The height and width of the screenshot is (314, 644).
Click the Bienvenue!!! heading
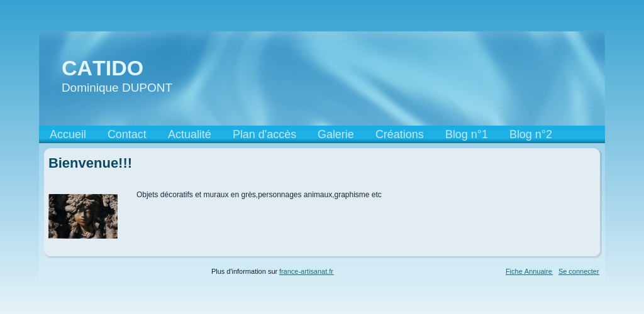tap(91, 163)
